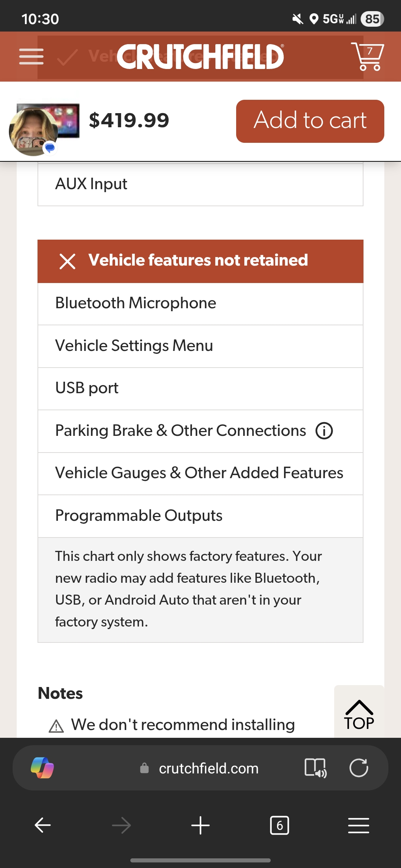401x868 pixels.
Task: Select the Vehicle Settings Menu row
Action: click(x=200, y=346)
